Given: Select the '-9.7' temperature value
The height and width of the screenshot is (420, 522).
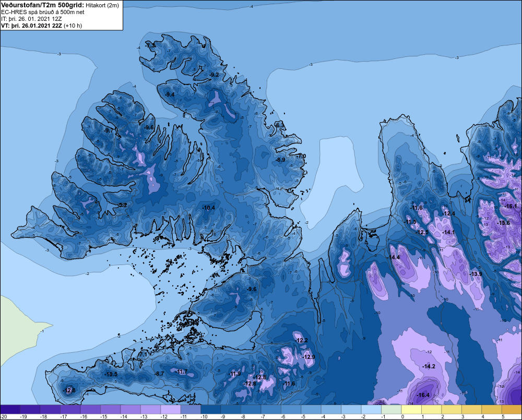Looking at the screenshot, I should coord(109,131).
